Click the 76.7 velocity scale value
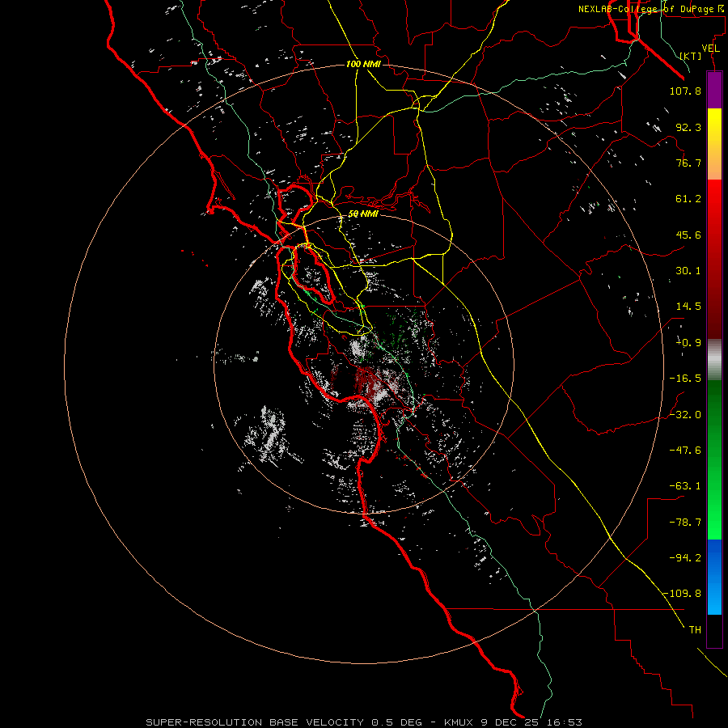Viewport: 728px width, 728px height. (688, 163)
